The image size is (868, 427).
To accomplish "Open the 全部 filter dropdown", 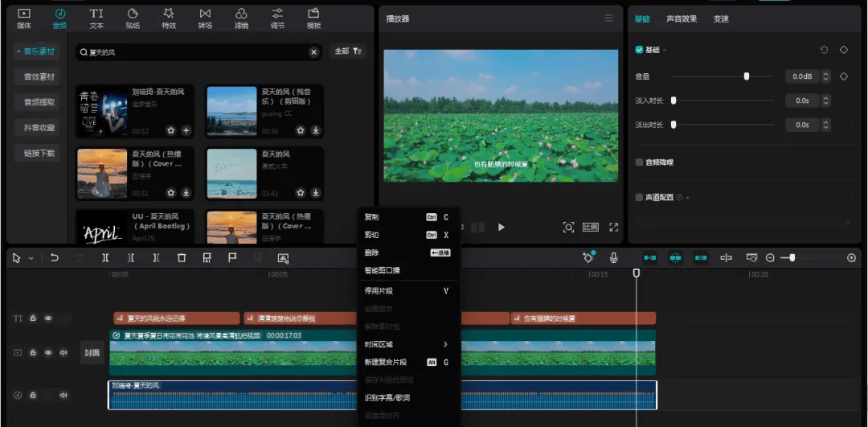I will 348,51.
